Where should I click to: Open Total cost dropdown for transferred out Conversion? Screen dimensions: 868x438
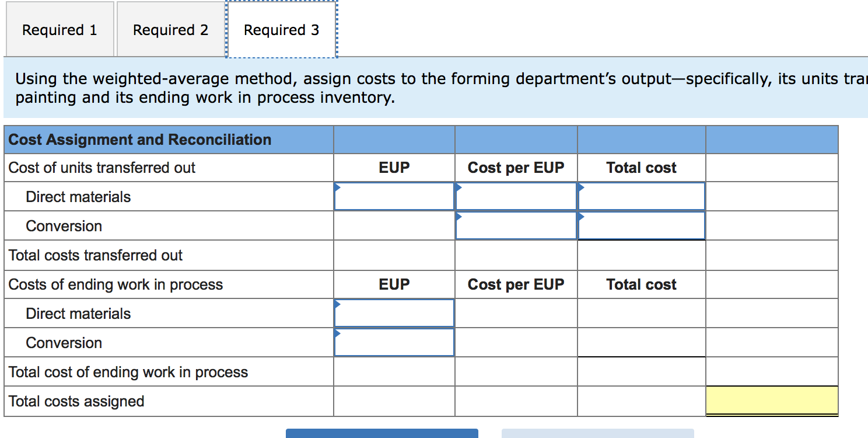642,225
